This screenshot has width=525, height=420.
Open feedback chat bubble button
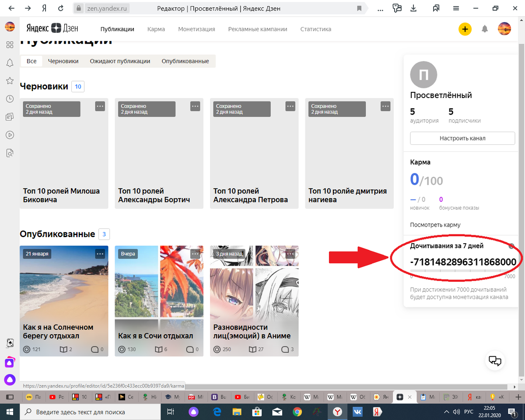[495, 361]
